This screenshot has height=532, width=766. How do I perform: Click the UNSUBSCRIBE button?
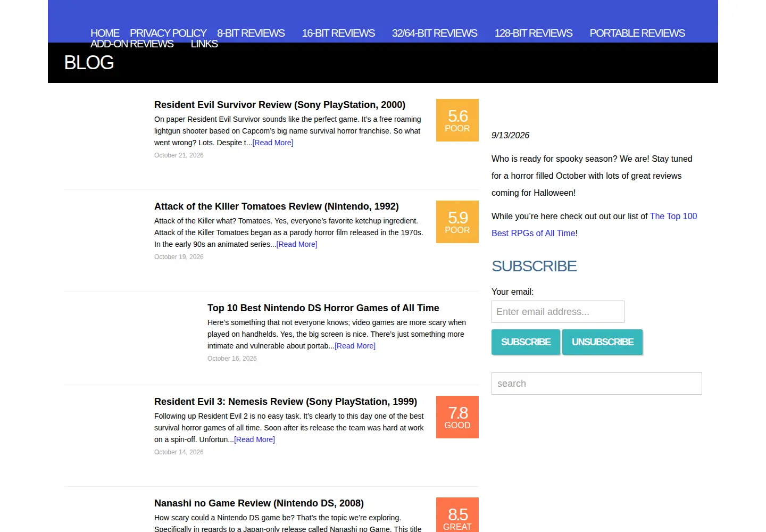point(603,342)
